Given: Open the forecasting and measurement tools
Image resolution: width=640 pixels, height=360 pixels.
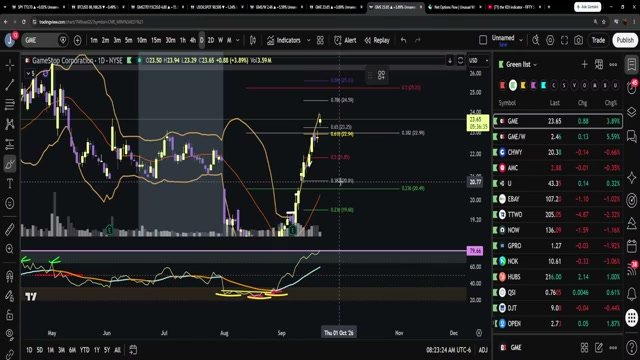Looking at the screenshot, I should (10, 144).
